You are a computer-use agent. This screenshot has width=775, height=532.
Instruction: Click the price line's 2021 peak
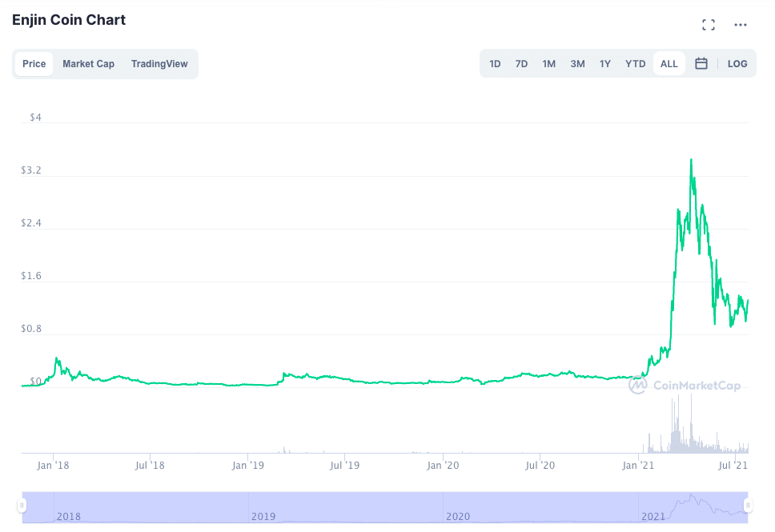pyautogui.click(x=691, y=160)
